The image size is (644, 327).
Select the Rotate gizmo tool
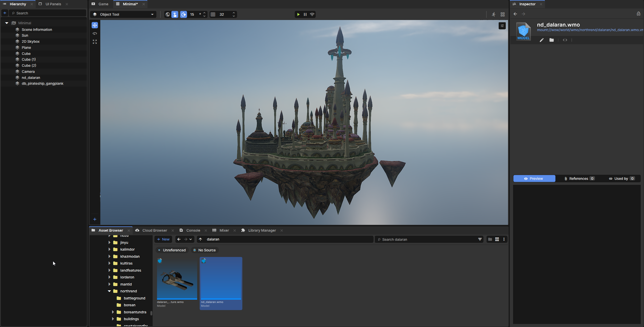point(95,34)
